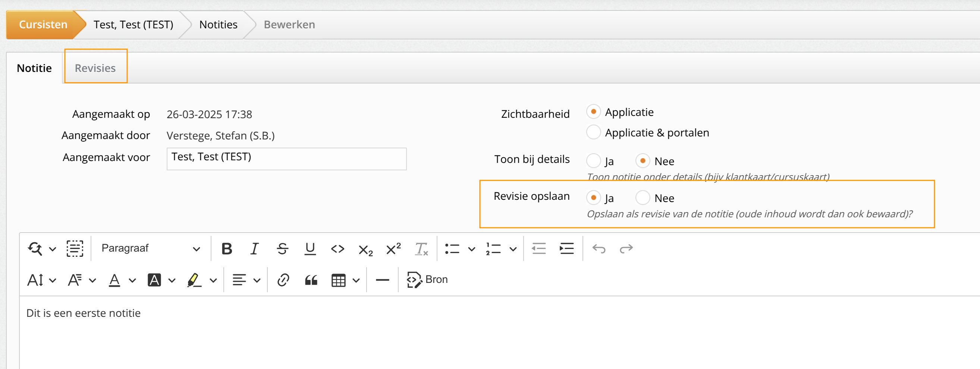Expand text alignment dropdown arrow

click(x=257, y=281)
